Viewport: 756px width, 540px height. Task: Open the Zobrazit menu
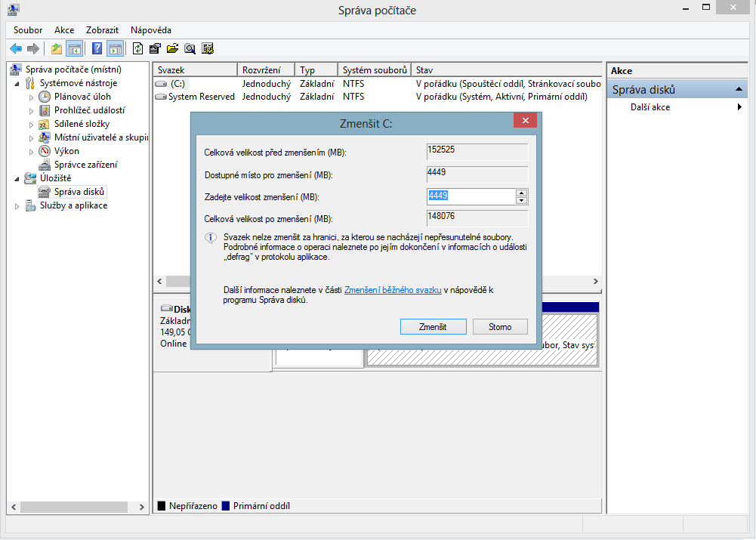pos(102,30)
